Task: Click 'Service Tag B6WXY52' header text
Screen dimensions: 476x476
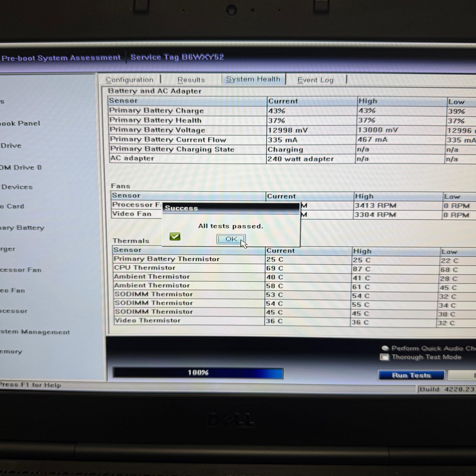Action: [177, 57]
